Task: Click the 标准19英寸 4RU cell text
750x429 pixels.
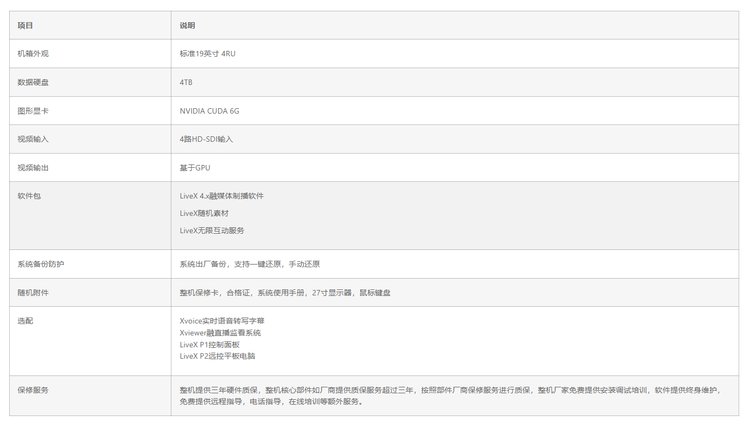Action: tap(207, 53)
